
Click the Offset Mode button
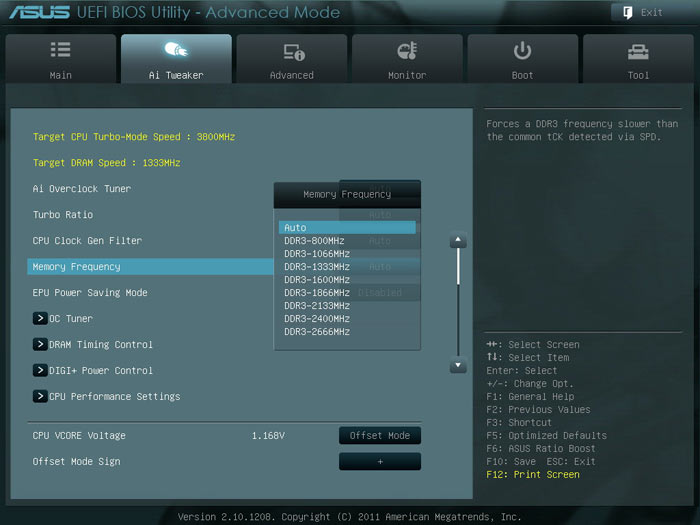379,436
